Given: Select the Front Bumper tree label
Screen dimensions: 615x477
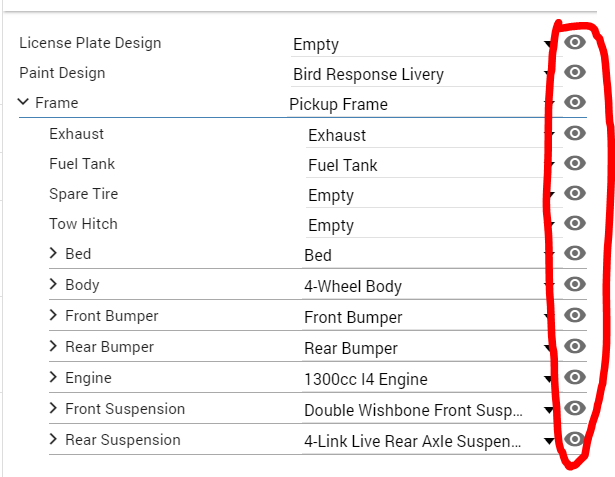Looking at the screenshot, I should (112, 316).
